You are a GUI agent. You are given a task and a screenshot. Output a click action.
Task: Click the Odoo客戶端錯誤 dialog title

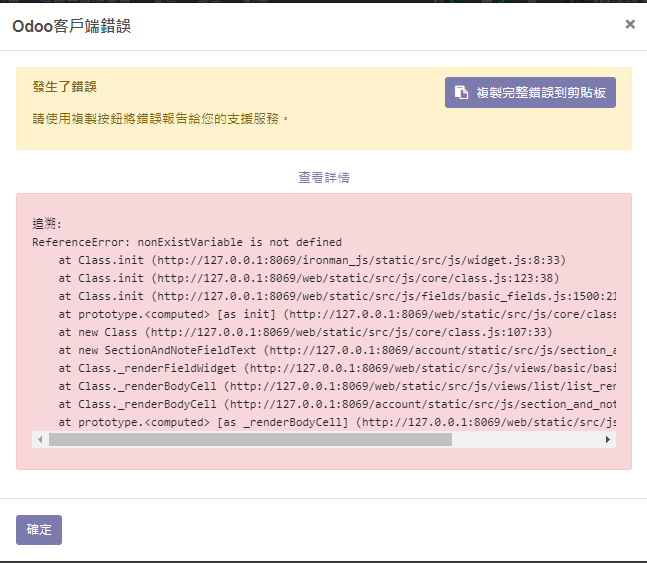tap(71, 26)
